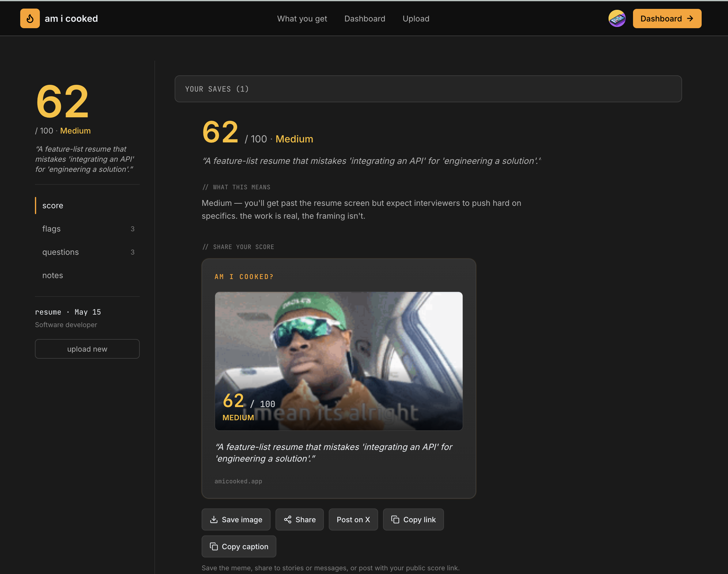The height and width of the screenshot is (574, 728).
Task: Click the large 62 score in sidebar
Action: point(63,101)
